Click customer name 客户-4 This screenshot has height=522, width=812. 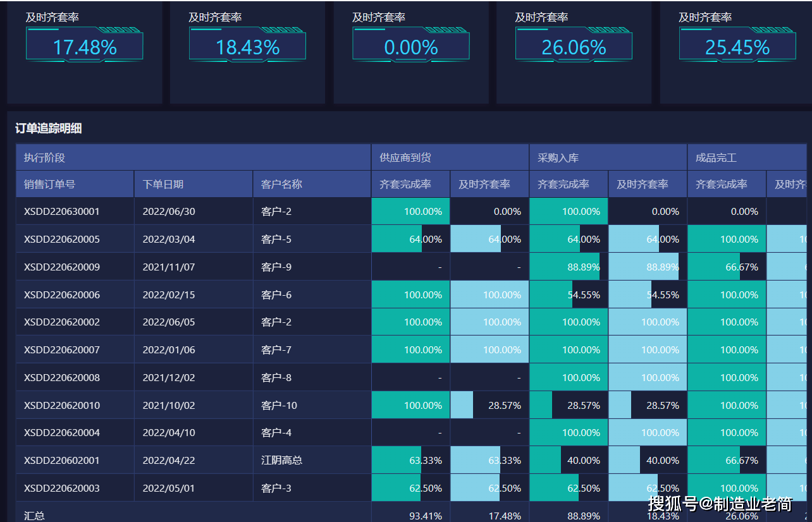[276, 433]
